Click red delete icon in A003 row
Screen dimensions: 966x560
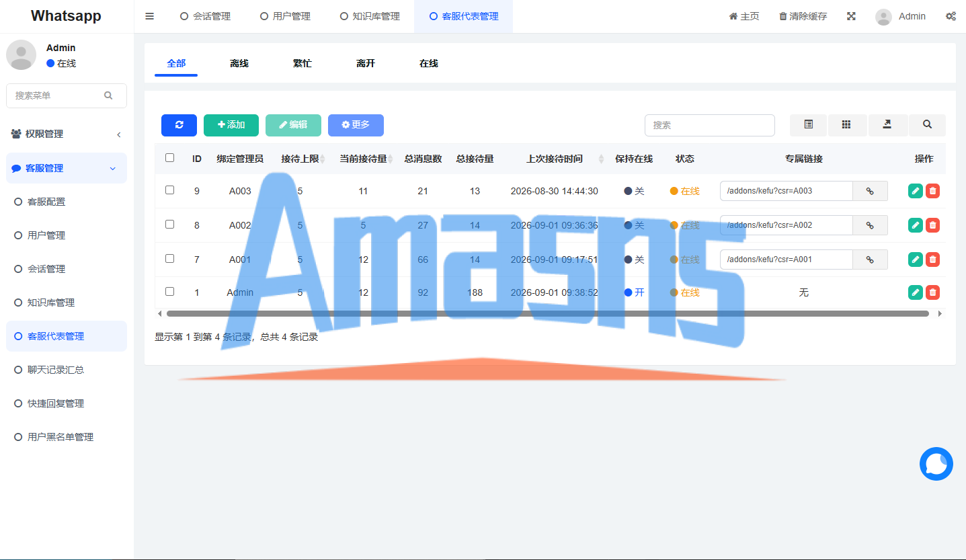(932, 191)
